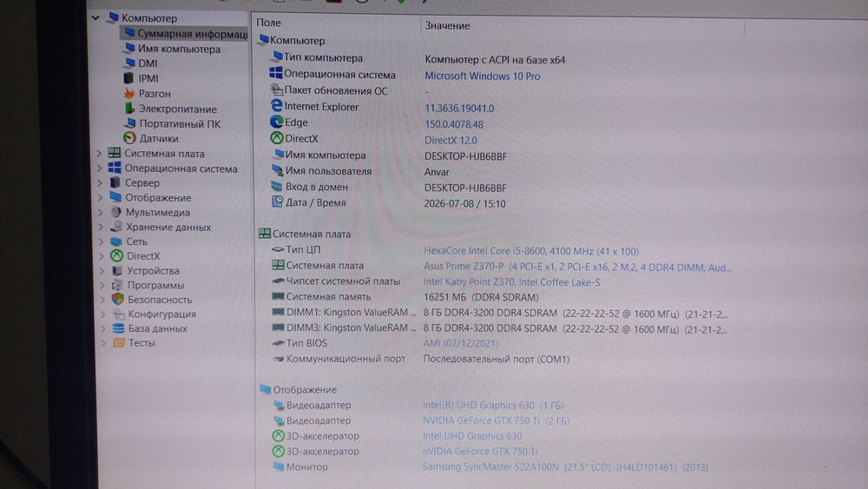This screenshot has width=868, height=489.
Task: Click Хранение данных disk icon
Action: 116,227
